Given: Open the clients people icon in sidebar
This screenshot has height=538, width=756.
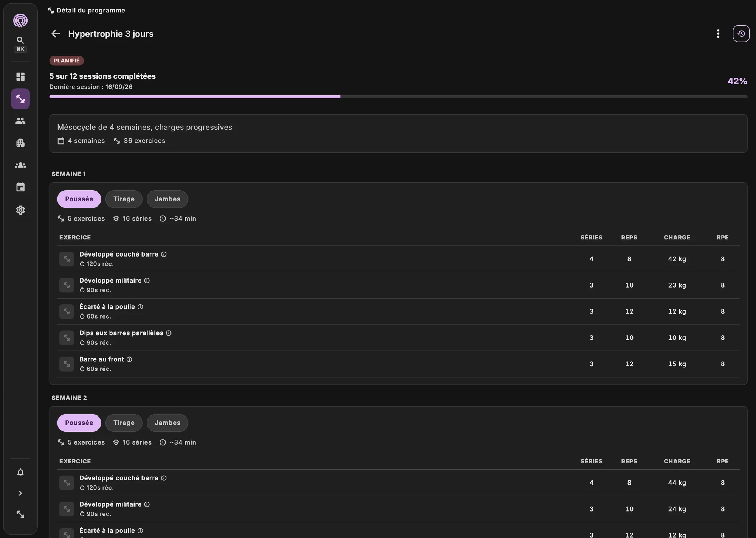Looking at the screenshot, I should pyautogui.click(x=20, y=121).
